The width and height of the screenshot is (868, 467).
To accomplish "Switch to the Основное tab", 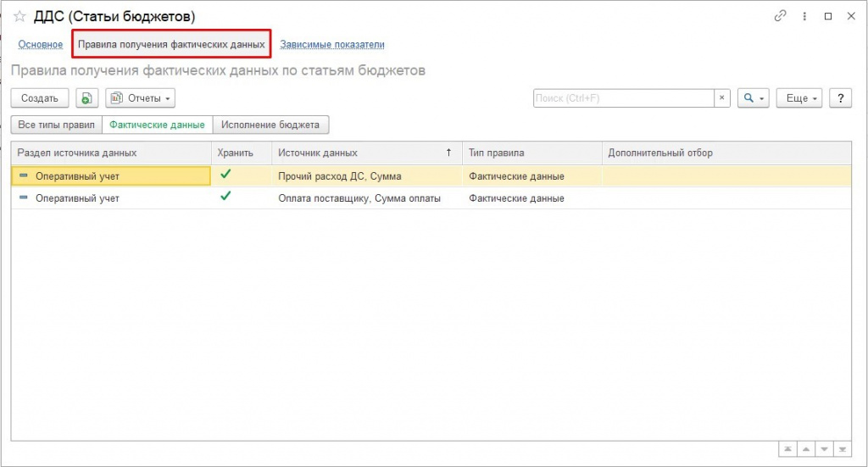I will tap(41, 44).
